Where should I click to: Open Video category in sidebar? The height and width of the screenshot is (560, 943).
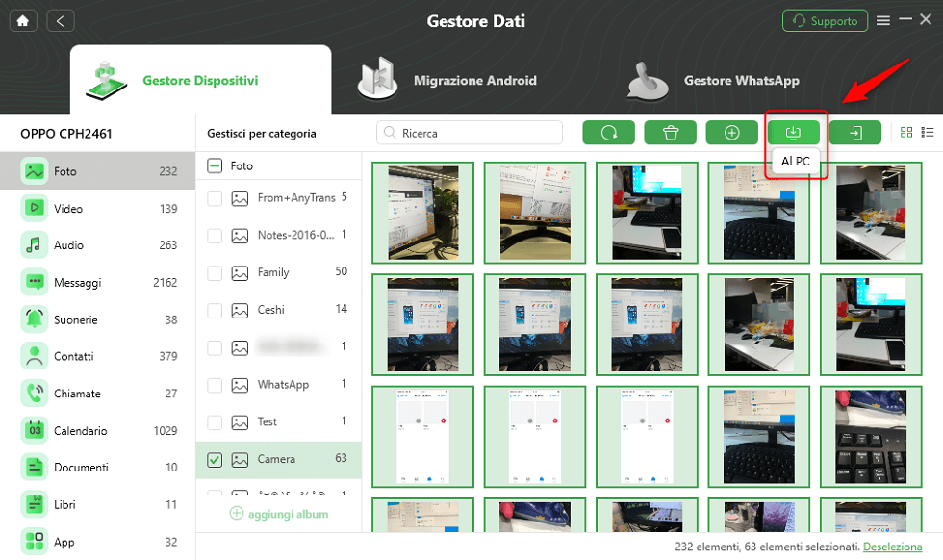[x=97, y=208]
